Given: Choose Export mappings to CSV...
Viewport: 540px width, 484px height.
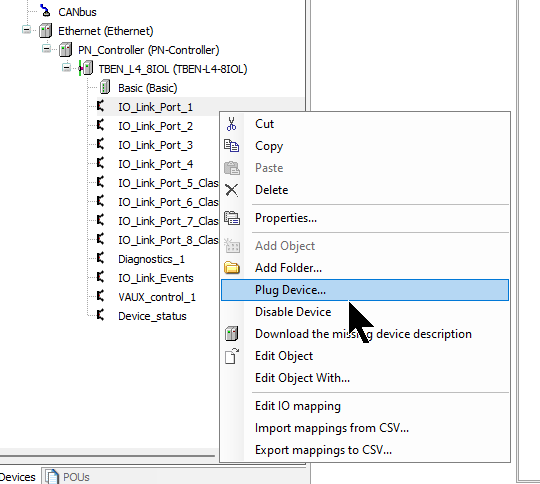Looking at the screenshot, I should point(365,450).
